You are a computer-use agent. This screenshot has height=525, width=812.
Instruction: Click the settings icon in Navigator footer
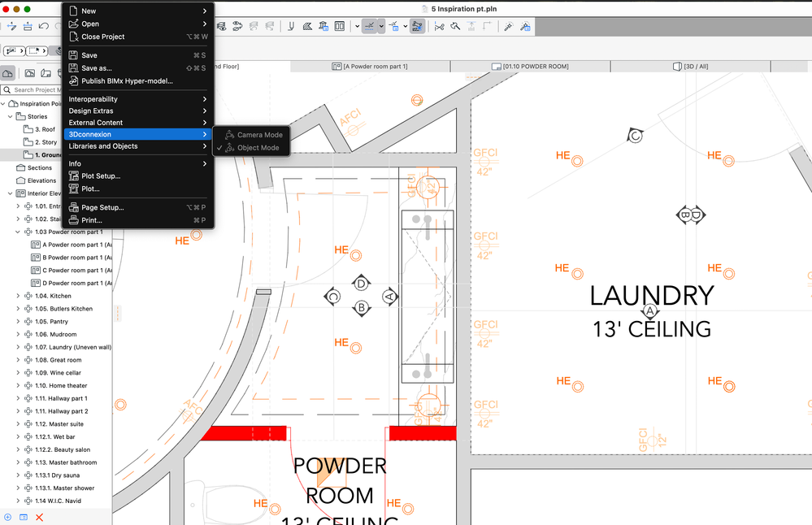[x=24, y=517]
